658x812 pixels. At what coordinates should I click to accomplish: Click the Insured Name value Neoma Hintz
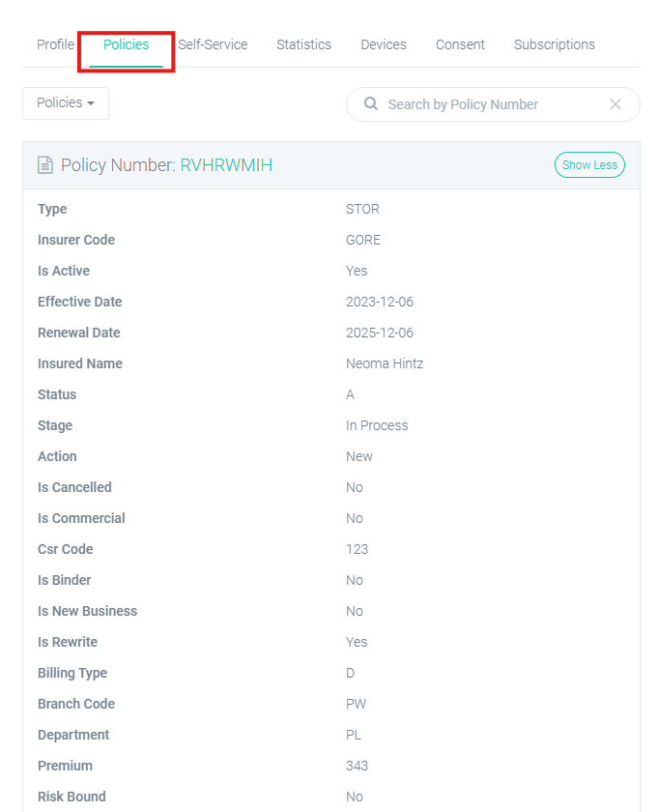385,363
